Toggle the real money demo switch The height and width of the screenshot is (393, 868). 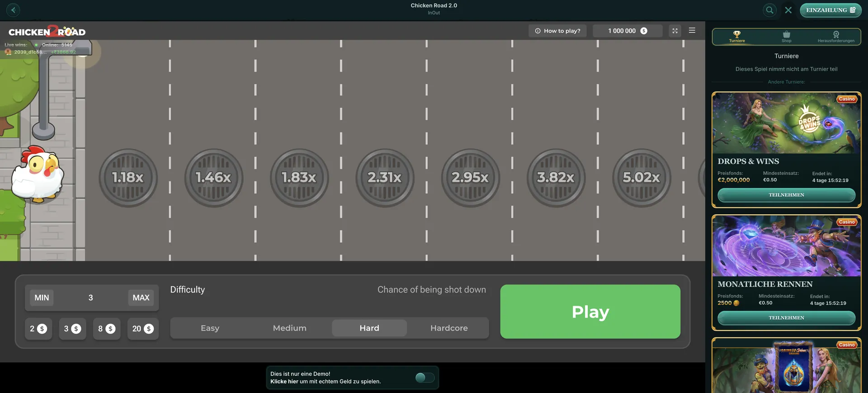point(425,378)
